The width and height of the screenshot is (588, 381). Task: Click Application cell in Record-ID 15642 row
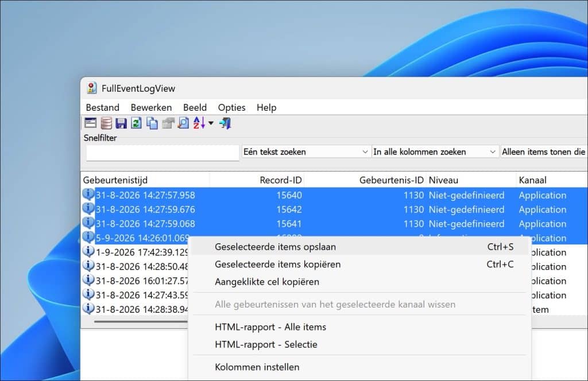543,209
